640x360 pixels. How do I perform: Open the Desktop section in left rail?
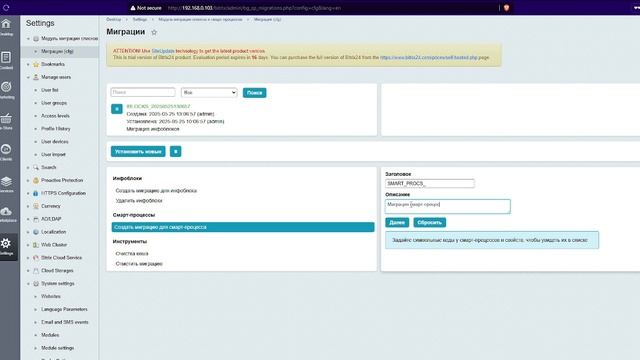(6, 27)
